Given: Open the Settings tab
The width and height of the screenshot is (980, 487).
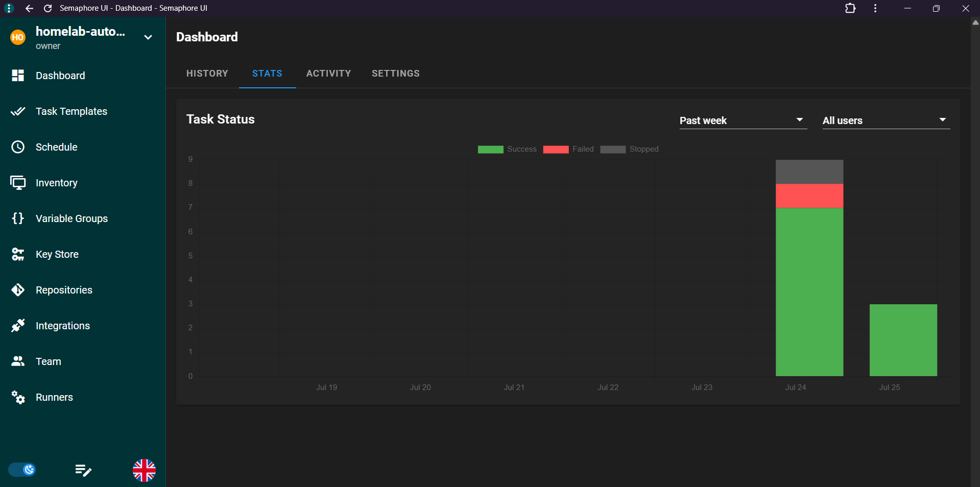Looking at the screenshot, I should coord(396,74).
